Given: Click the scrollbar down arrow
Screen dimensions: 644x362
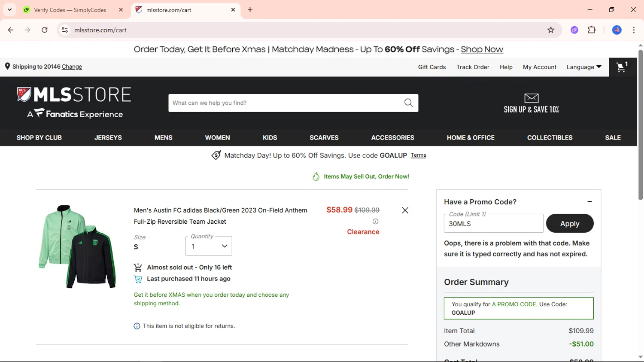Looking at the screenshot, I should pos(640,357).
